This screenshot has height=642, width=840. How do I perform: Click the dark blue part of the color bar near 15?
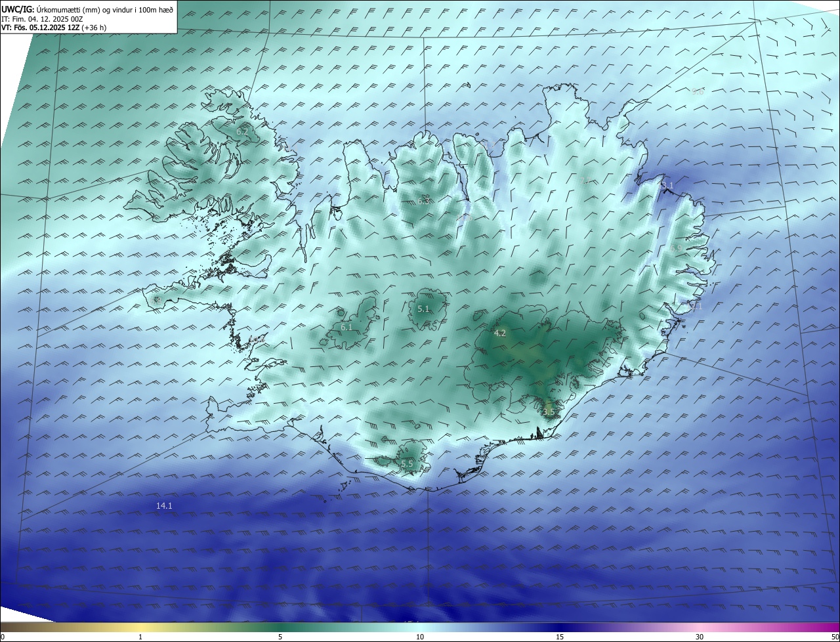(560, 627)
